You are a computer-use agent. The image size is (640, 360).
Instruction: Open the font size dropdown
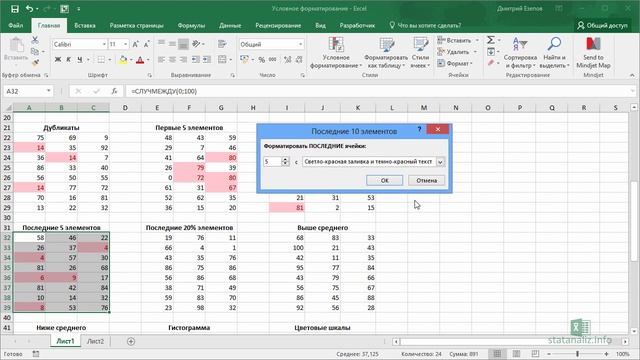[x=125, y=44]
